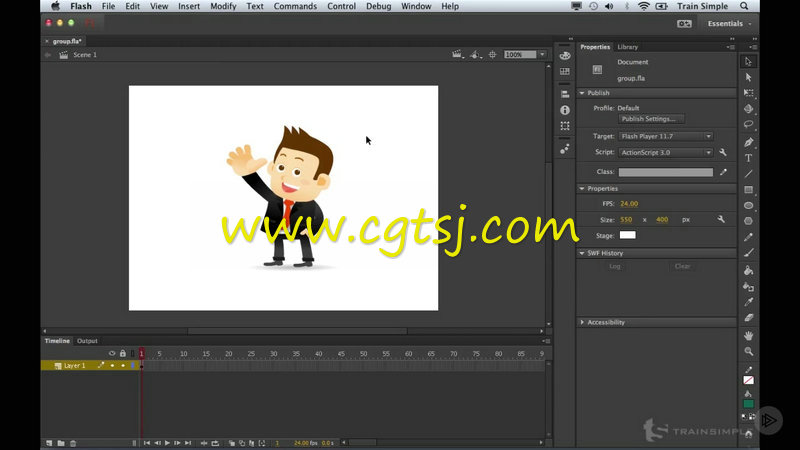The height and width of the screenshot is (450, 800).
Task: Click the Center Stage icon
Action: pos(492,55)
